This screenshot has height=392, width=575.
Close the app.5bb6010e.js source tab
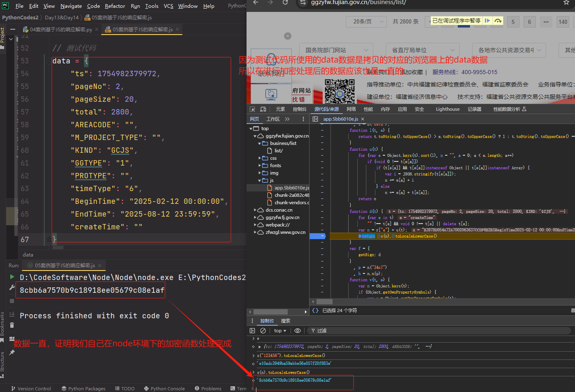tap(363, 119)
